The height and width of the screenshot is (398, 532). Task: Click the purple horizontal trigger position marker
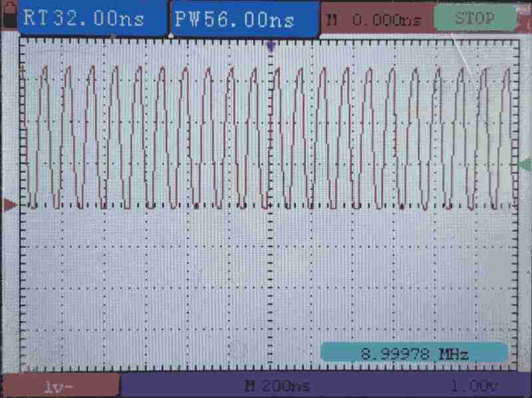coord(270,46)
